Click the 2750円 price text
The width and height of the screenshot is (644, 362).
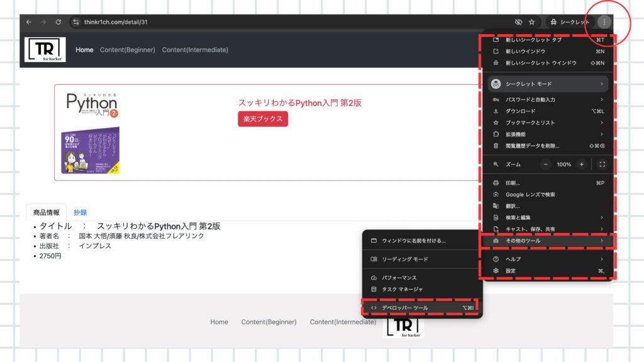tap(50, 256)
